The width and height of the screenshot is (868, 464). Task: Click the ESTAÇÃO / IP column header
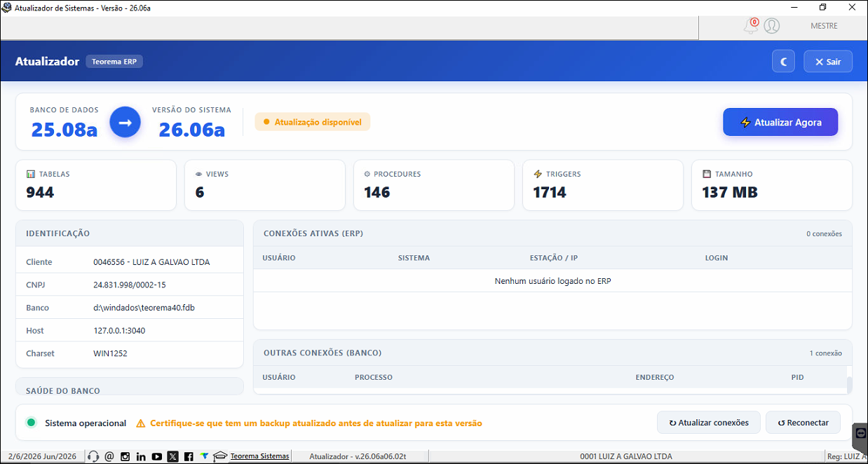(x=554, y=258)
